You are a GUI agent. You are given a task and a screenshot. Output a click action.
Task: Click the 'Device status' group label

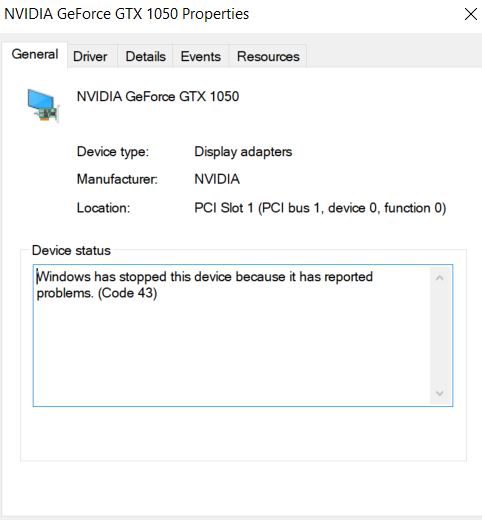[x=71, y=250]
